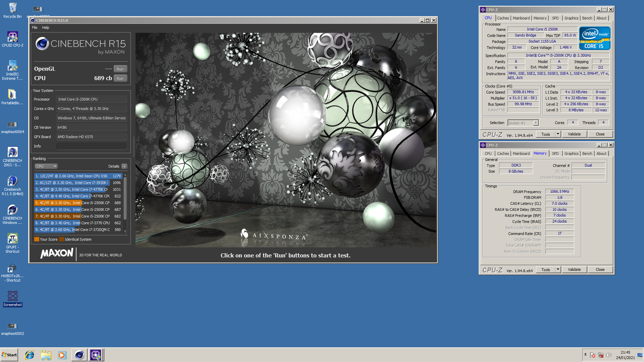Launch CINEBENCH Windows desktop shortcut

tap(12, 214)
